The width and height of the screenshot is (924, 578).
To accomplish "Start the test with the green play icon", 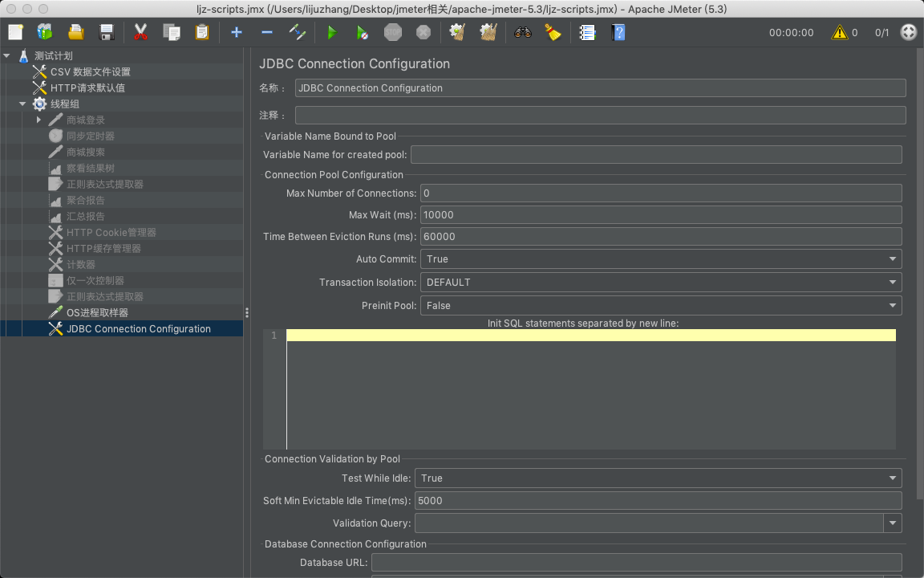I will (x=331, y=32).
